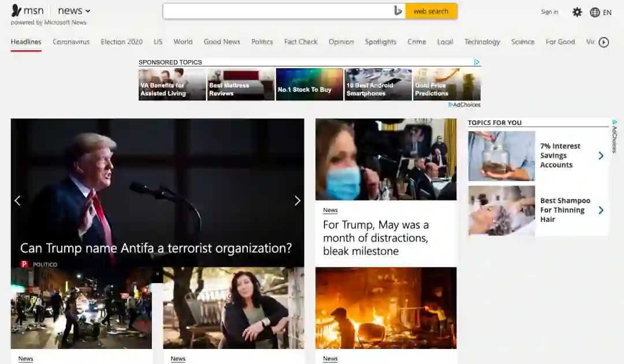Click the coin jar savings thumbnail
624x364 pixels.
(x=502, y=156)
